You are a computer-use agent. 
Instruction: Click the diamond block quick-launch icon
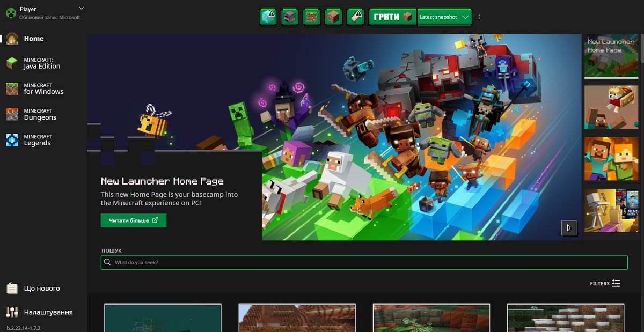(x=268, y=17)
